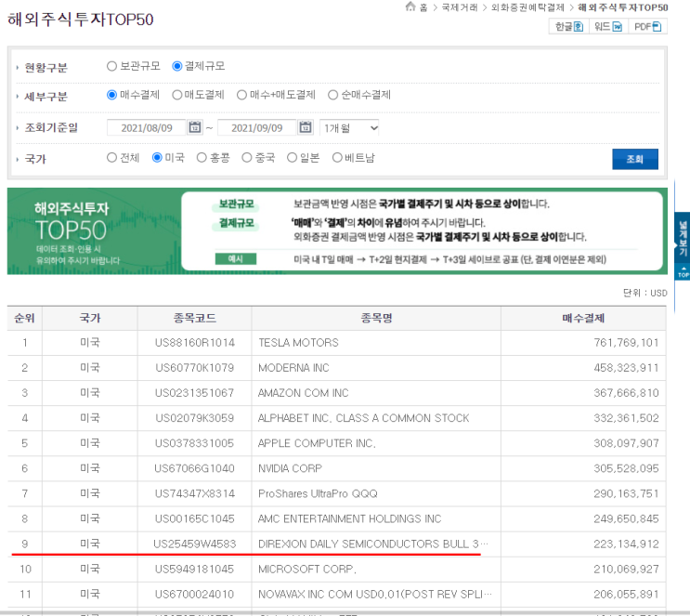Select 일본 country radio

click(292, 158)
